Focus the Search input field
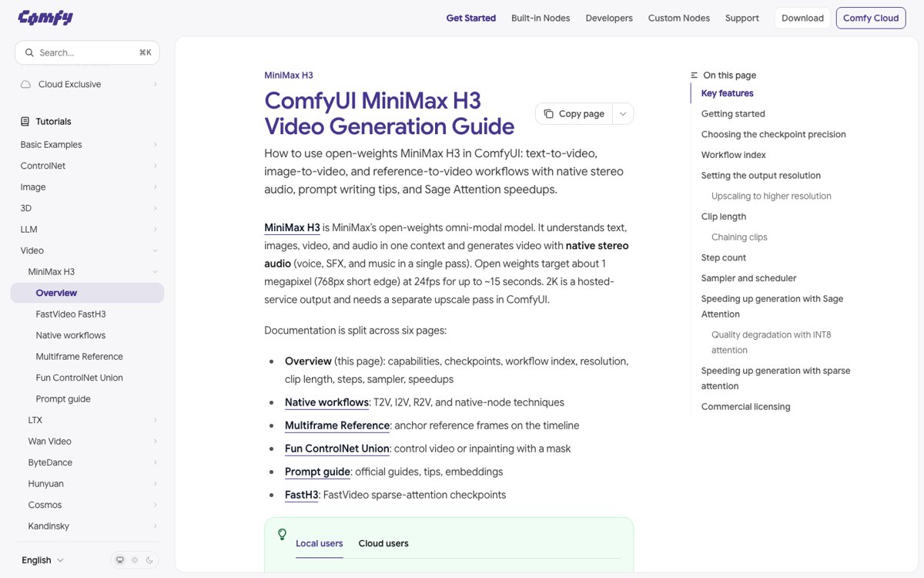The height and width of the screenshot is (578, 924). pos(87,52)
